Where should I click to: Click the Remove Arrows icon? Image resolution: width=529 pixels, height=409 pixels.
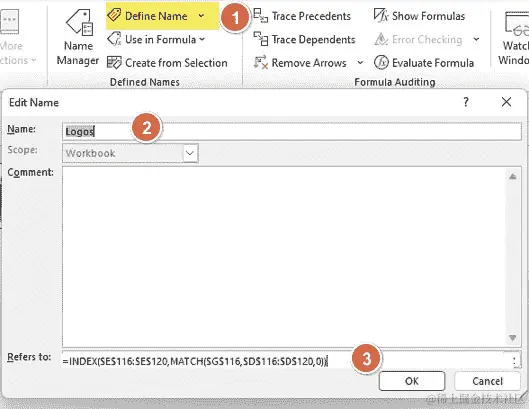pos(260,62)
